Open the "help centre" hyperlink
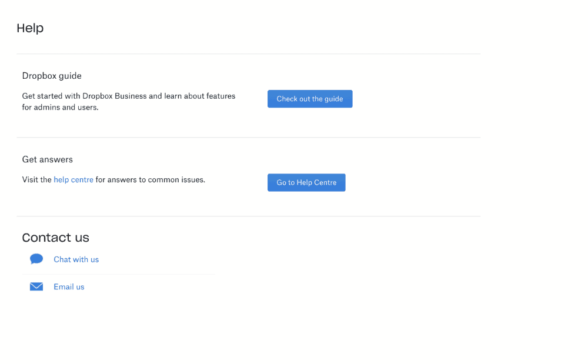Viewport: 588px width, 364px height. (x=73, y=179)
